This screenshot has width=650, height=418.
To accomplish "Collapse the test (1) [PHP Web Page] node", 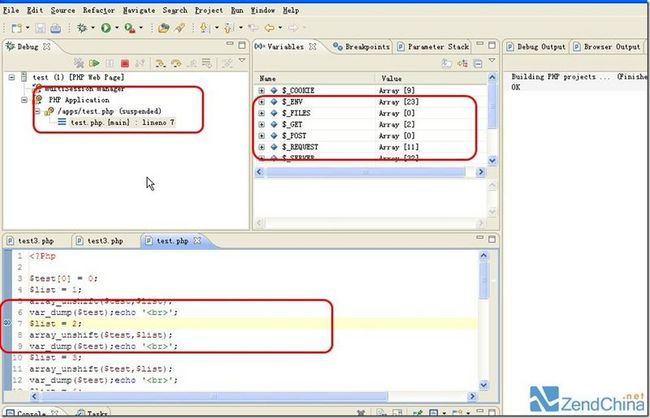I will click(12, 77).
